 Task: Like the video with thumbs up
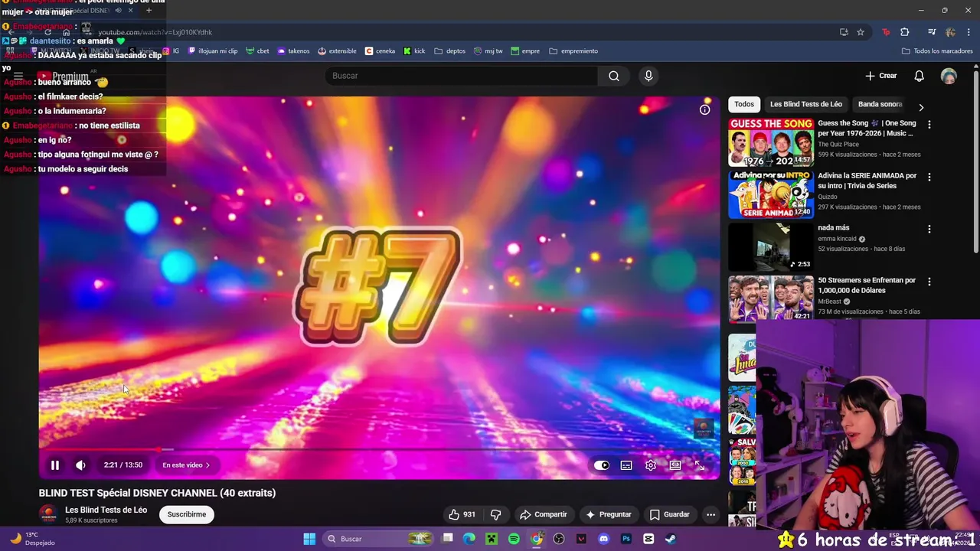click(462, 514)
